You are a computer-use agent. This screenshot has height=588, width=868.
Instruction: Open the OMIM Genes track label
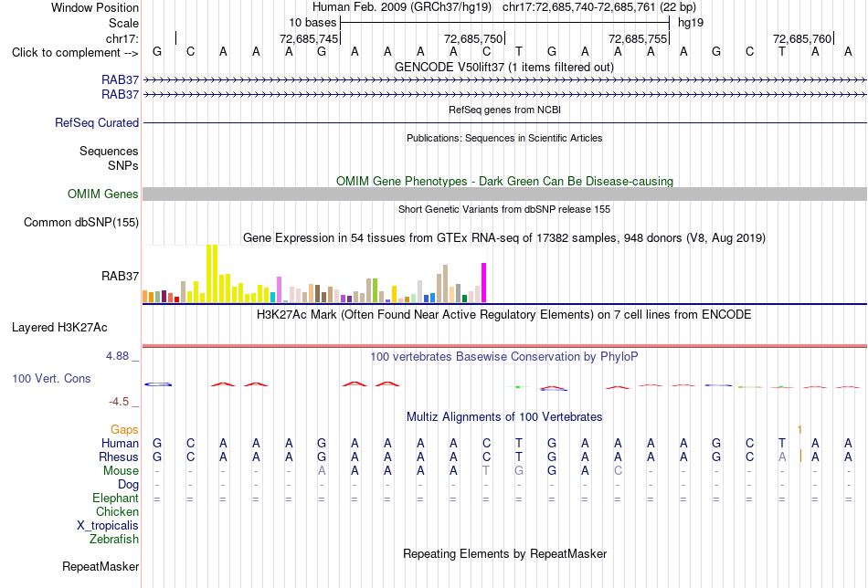[x=102, y=194]
